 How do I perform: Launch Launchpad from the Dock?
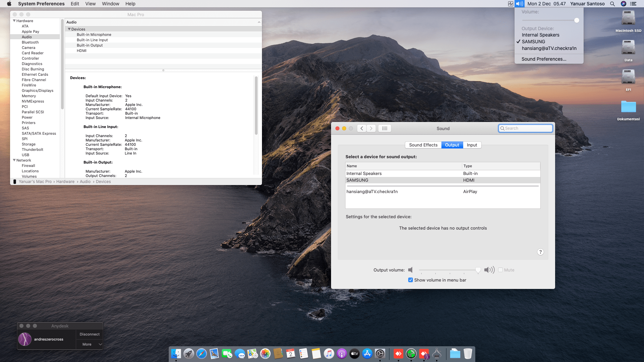[189, 354]
